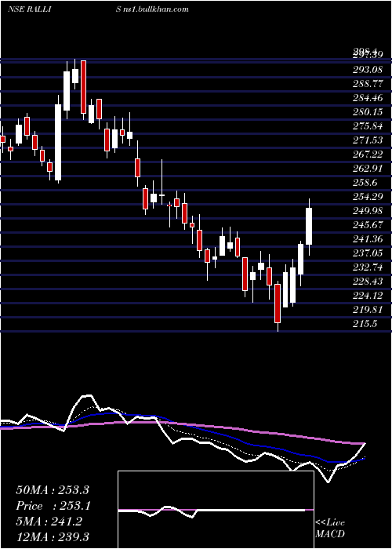This screenshot has height=549, width=392.
Task: Select the 262.91 price axis label
Action: [x=367, y=169]
